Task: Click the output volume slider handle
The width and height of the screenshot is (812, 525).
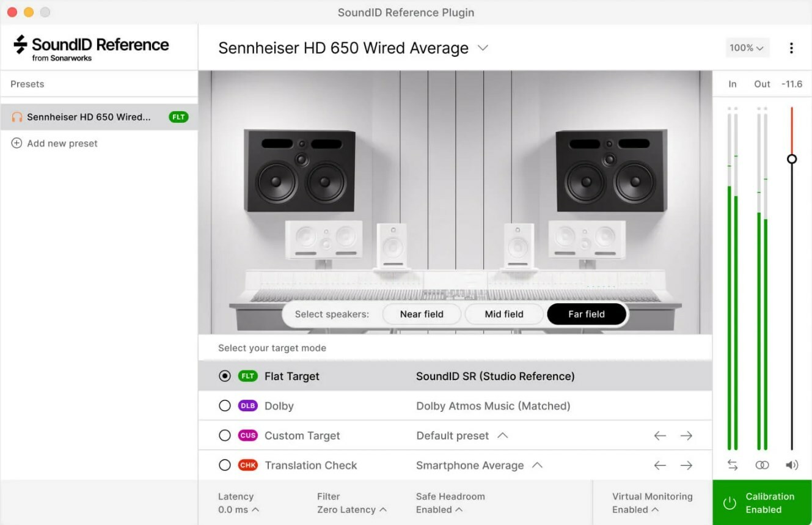Action: 792,159
